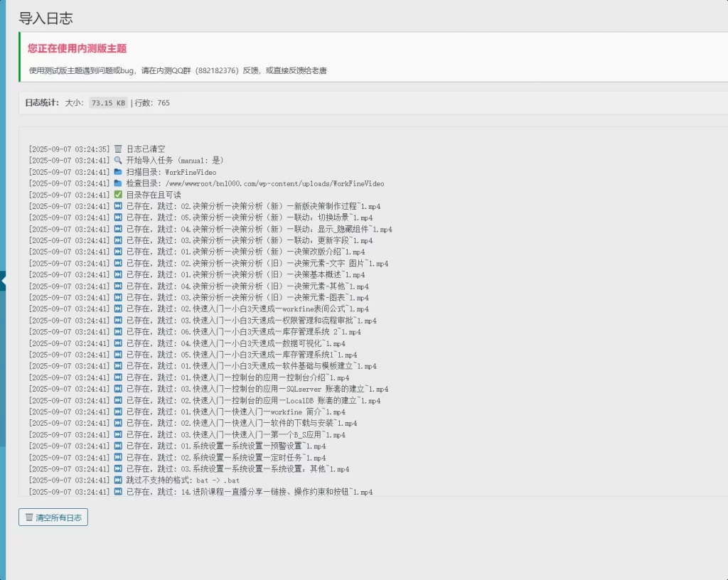Click the trash icon beside 日志已清空
The height and width of the screenshot is (580, 728).
coord(118,149)
